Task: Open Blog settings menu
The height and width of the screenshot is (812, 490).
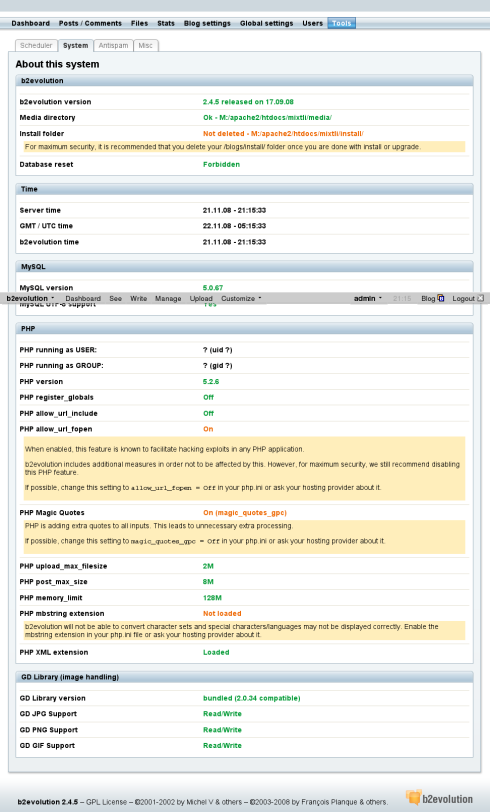Action: click(x=207, y=23)
